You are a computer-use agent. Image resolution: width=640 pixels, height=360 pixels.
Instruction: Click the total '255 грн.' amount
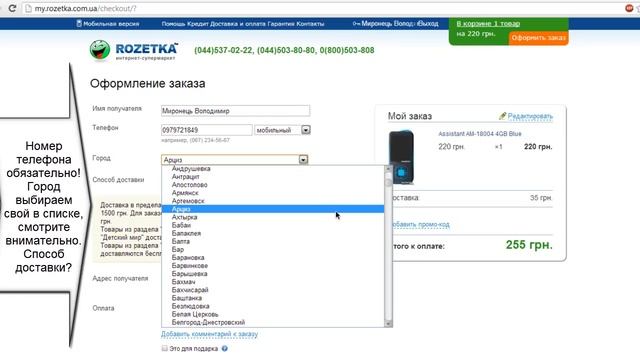click(x=529, y=245)
